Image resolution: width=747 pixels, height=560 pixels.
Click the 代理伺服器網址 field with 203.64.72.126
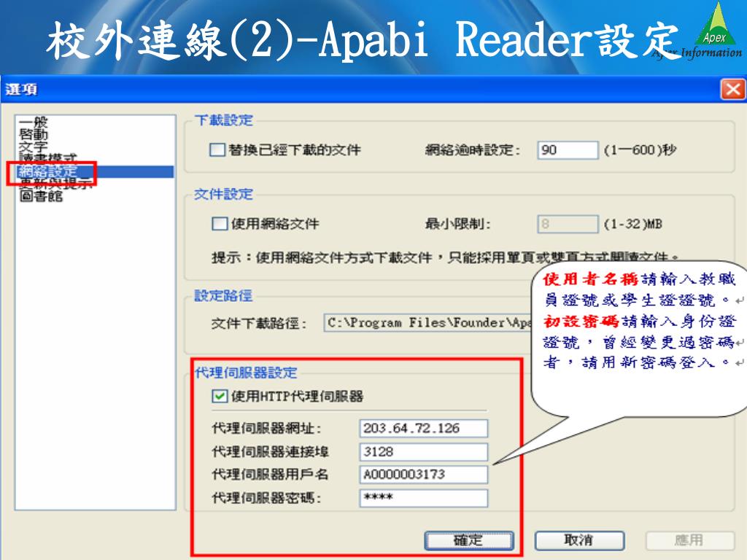tap(424, 428)
